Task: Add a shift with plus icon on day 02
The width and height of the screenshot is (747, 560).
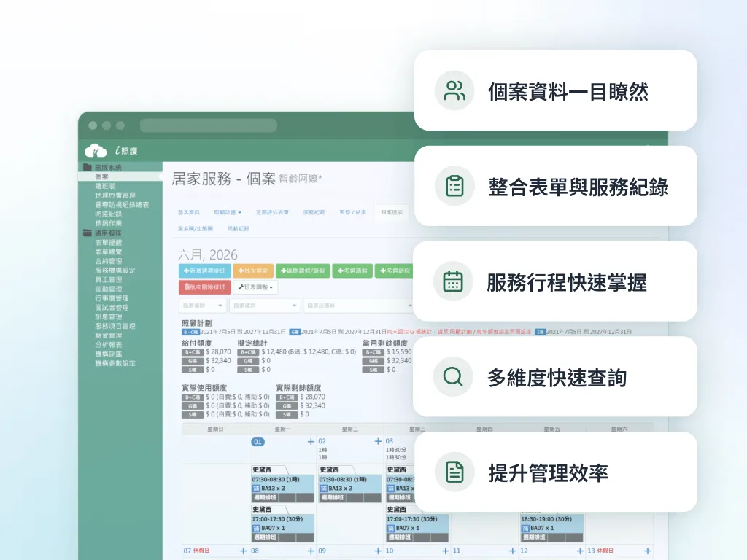Action: [x=378, y=441]
